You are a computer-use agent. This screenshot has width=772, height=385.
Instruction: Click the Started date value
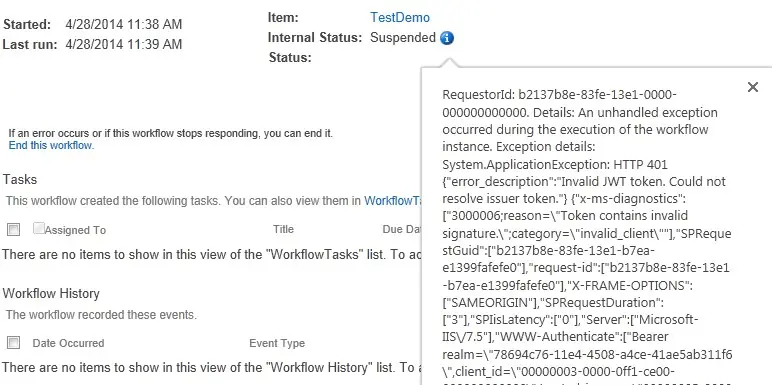point(124,24)
